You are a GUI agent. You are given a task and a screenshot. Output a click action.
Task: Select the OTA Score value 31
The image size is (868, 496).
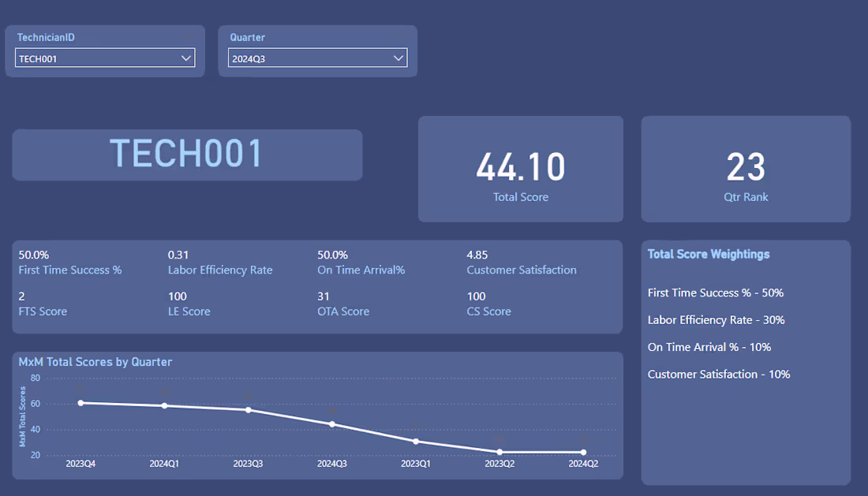pyautogui.click(x=324, y=296)
